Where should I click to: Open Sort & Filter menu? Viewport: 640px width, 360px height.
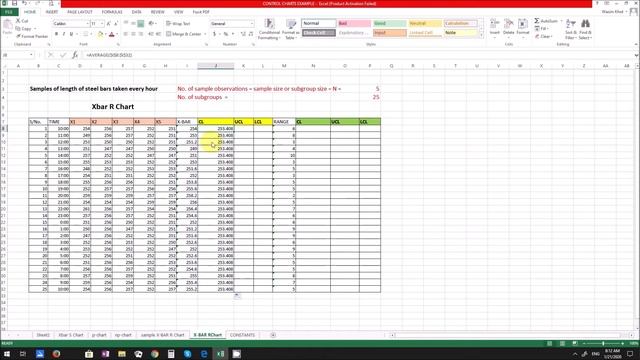[571, 29]
